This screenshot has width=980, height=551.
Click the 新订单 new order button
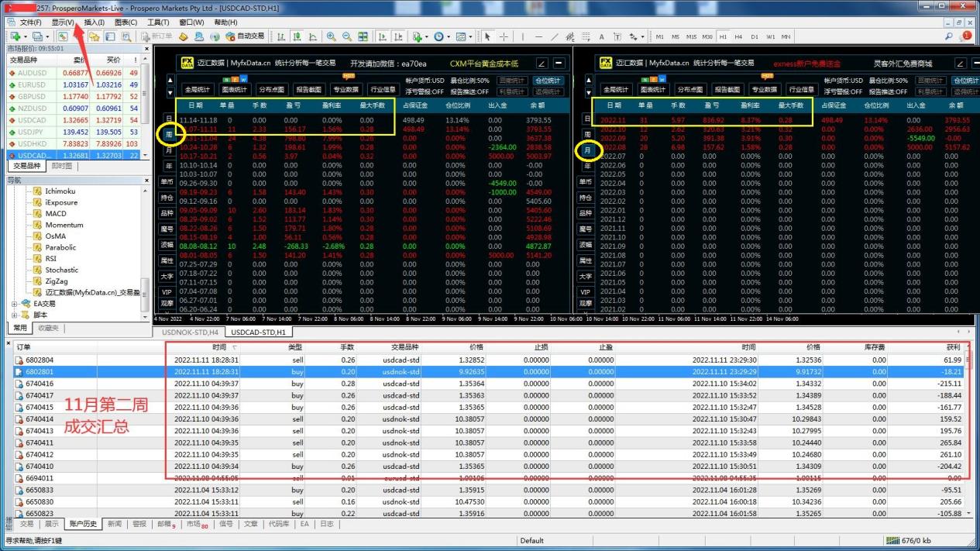156,36
